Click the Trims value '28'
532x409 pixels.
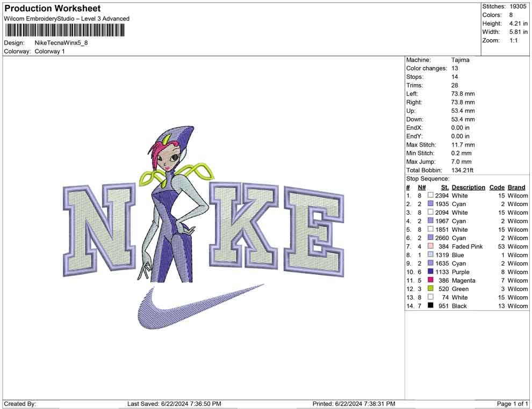tap(455, 85)
